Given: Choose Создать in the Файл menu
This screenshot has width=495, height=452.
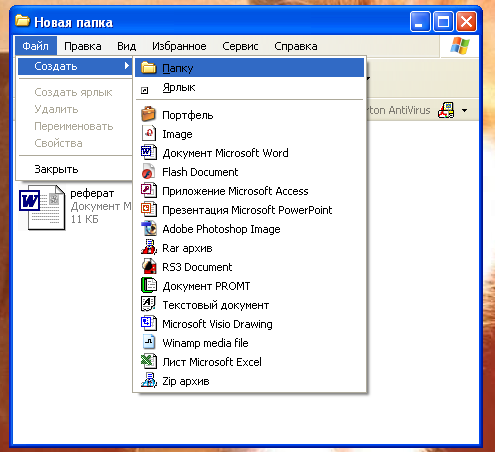Looking at the screenshot, I should coord(75,66).
